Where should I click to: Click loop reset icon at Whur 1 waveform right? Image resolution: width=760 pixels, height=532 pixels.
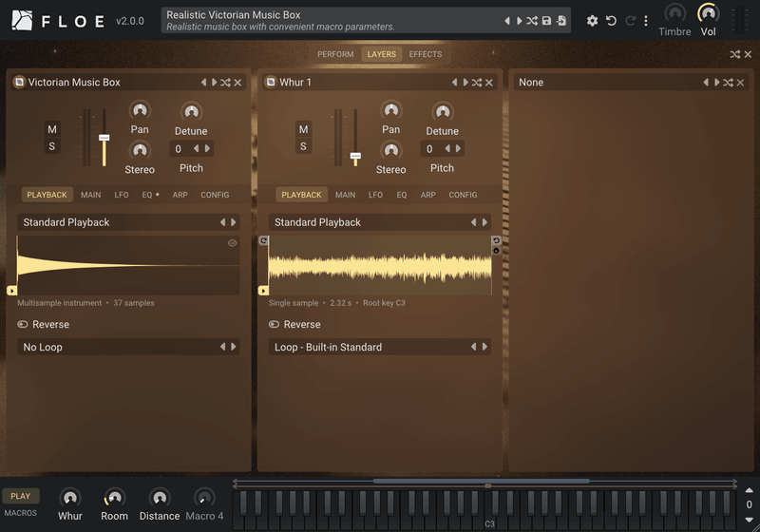(496, 240)
